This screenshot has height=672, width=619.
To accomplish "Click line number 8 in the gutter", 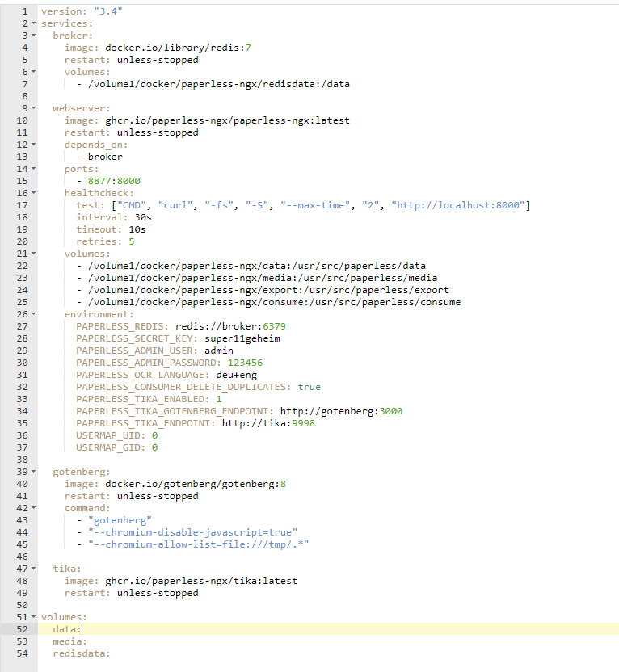I will tap(25, 96).
